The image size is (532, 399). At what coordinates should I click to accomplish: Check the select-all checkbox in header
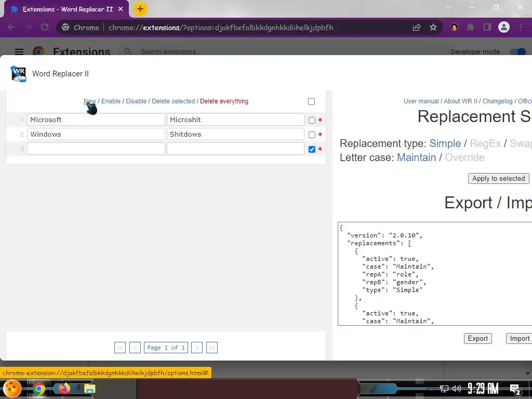coord(312,101)
